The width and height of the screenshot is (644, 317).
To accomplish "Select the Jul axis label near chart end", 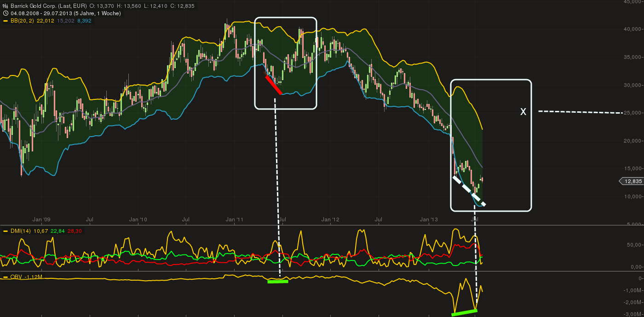I will [x=474, y=219].
